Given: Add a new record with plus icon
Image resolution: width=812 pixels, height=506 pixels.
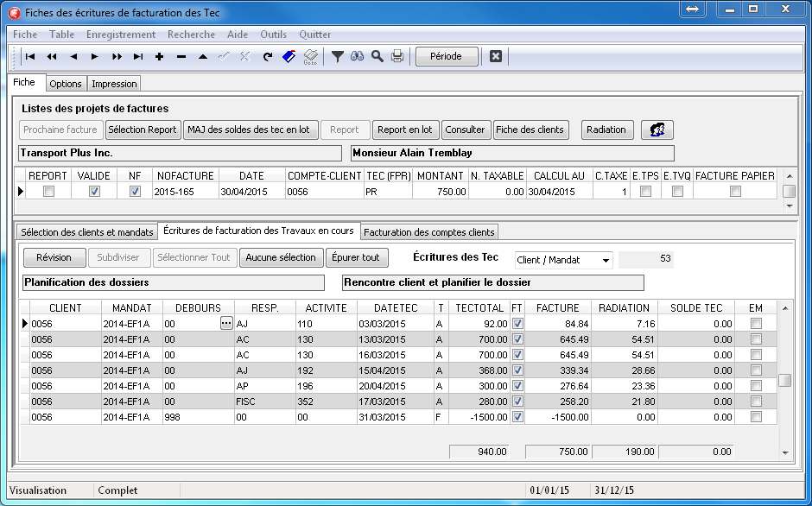Looking at the screenshot, I should pyautogui.click(x=160, y=56).
